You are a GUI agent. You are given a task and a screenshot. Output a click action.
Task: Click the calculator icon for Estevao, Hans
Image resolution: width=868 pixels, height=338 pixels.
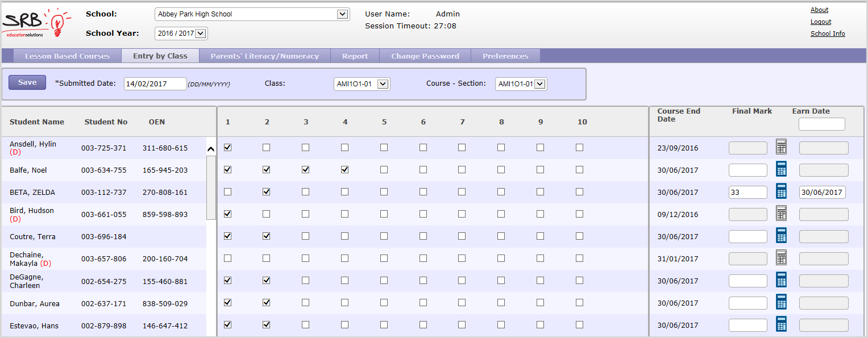tap(781, 324)
